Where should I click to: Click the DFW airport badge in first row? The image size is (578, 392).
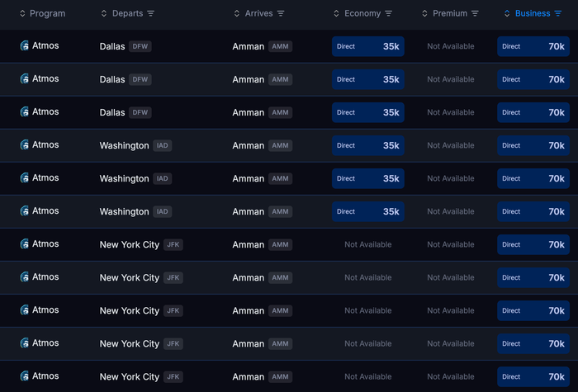coord(140,46)
